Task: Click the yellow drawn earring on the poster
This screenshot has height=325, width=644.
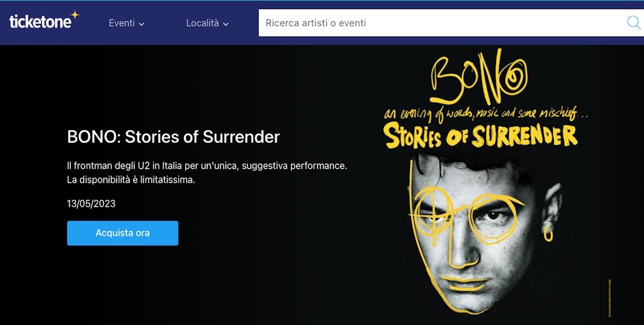Action: tap(548, 234)
